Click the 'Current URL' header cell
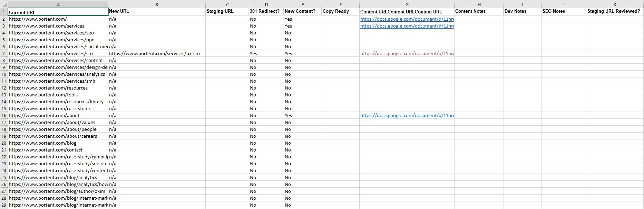This screenshot has height=209, width=644. 58,12
